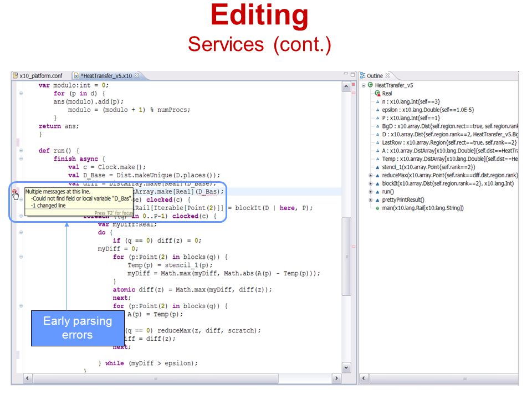The width and height of the screenshot is (532, 399).
Task: Close the Outline view
Action: tap(387, 75)
